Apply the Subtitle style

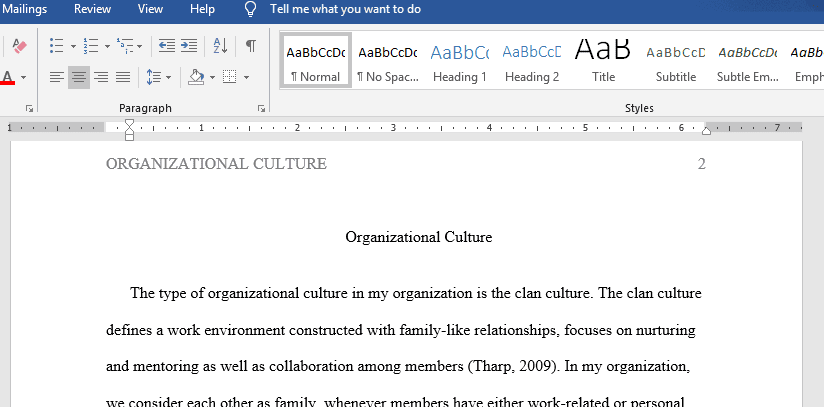point(676,59)
